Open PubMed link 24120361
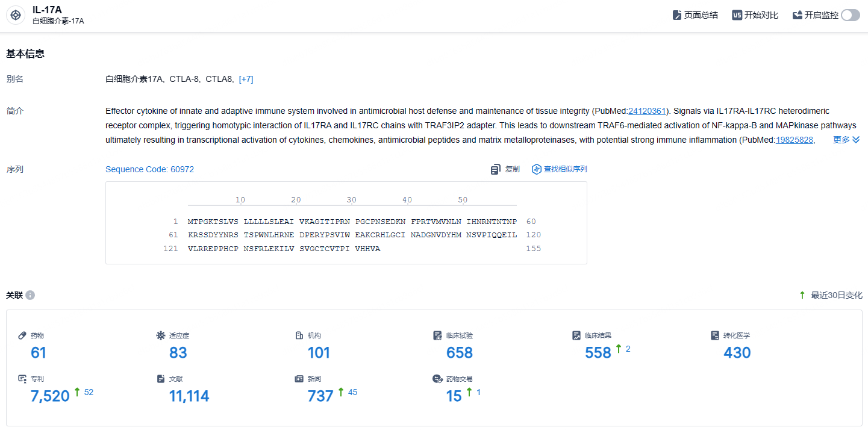Screen dimensions: 868x430 coord(647,111)
